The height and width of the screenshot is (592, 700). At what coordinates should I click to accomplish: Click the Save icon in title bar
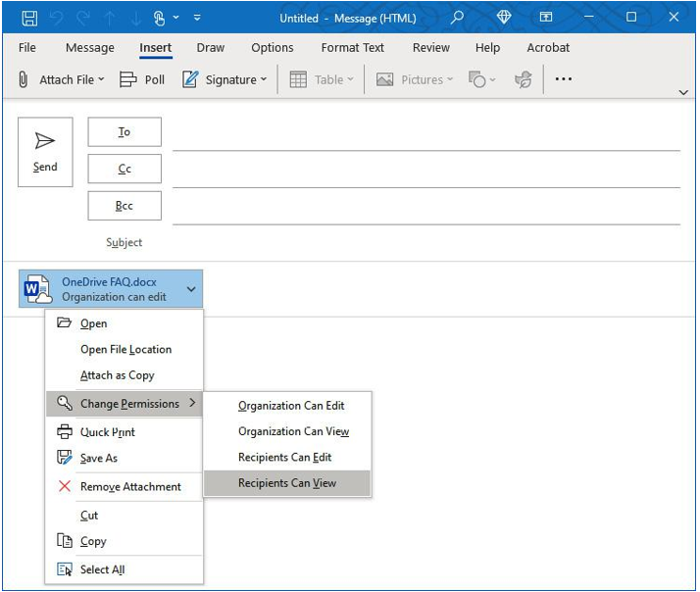(30, 19)
